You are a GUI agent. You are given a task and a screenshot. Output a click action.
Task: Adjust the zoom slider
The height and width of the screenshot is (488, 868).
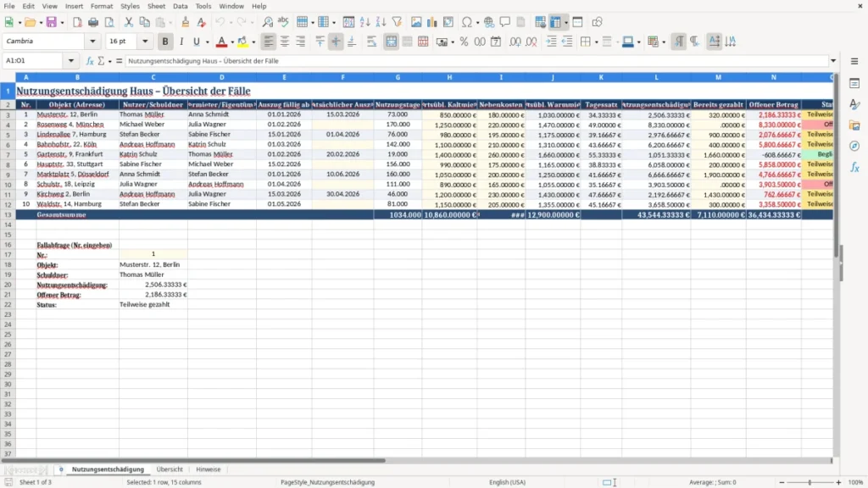tap(810, 482)
